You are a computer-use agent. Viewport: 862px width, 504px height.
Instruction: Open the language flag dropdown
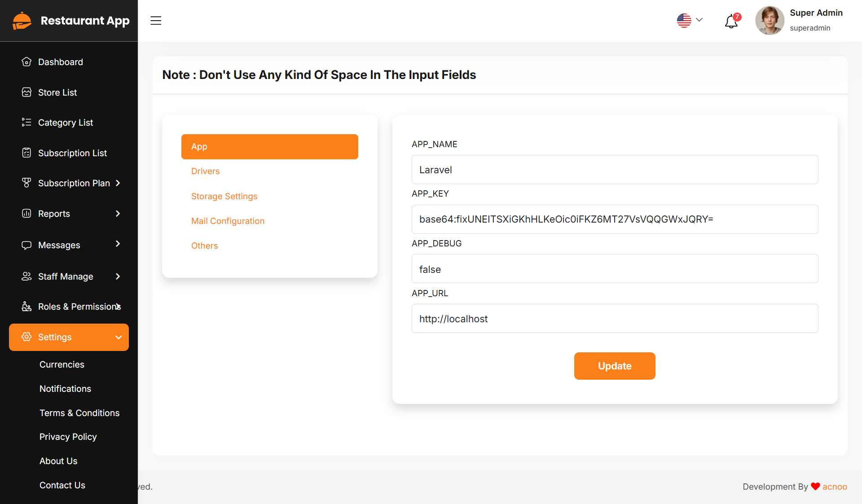pyautogui.click(x=690, y=20)
